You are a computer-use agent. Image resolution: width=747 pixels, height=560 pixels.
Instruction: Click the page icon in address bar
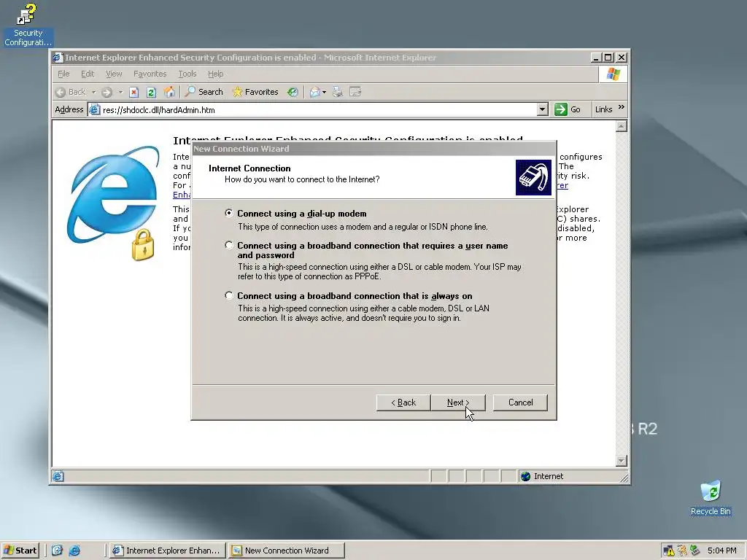pyautogui.click(x=95, y=110)
